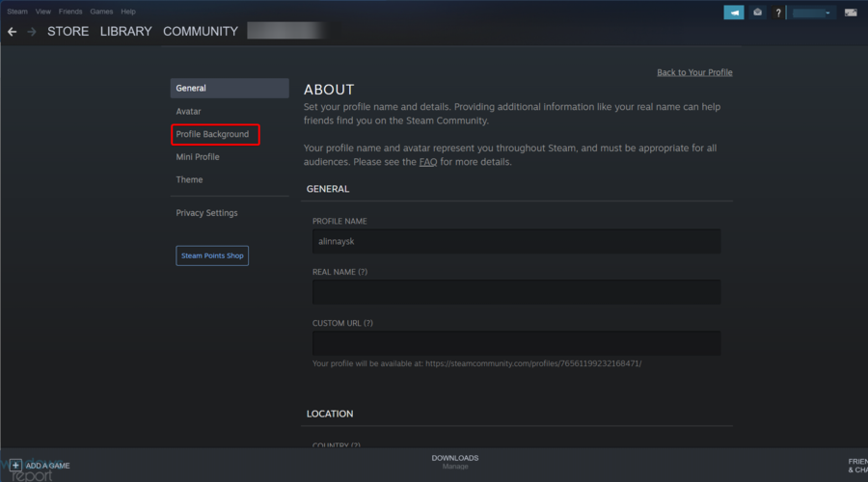Go to the COMMUNITY section
This screenshot has width=868, height=482.
tap(201, 32)
